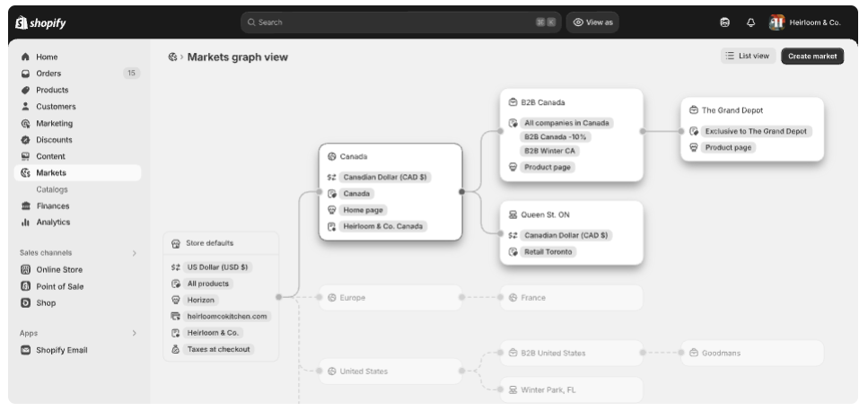Click the Heirloom & Co. account name
The width and height of the screenshot is (868, 411).
pos(815,22)
